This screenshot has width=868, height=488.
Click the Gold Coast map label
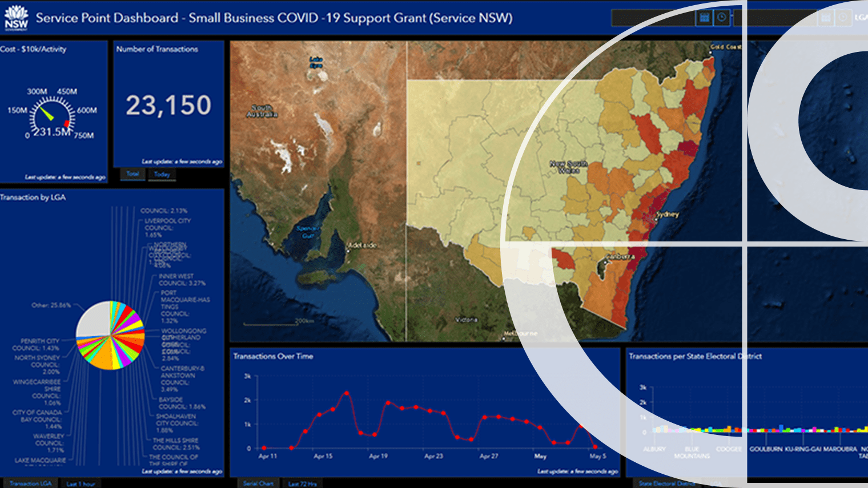(725, 47)
